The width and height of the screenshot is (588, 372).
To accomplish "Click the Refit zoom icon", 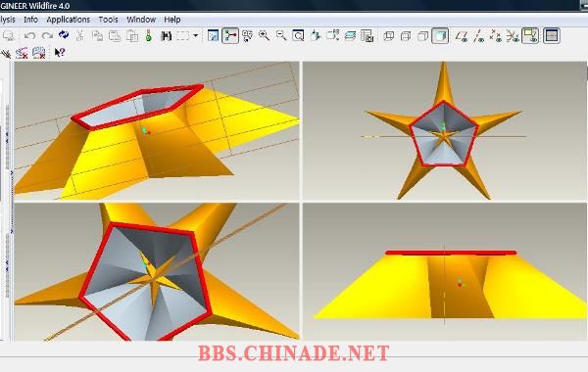I will [298, 36].
